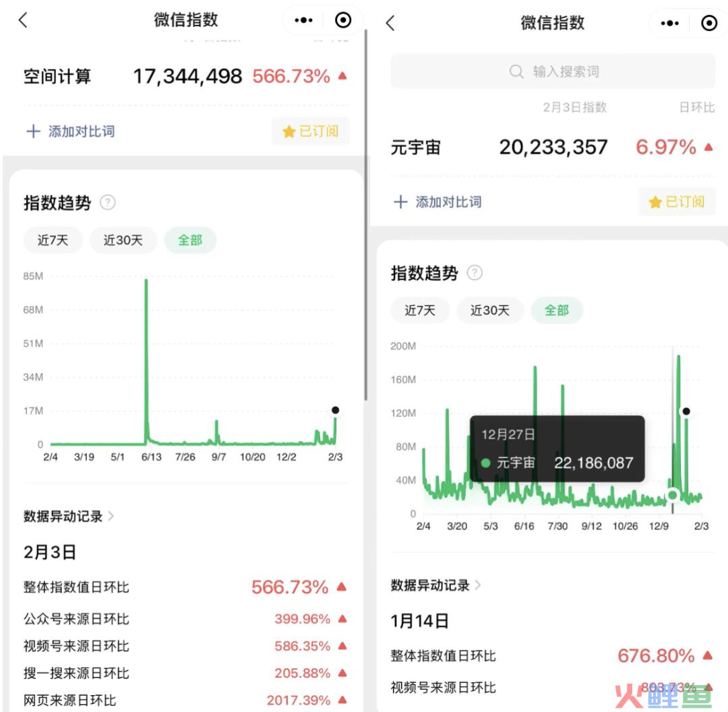This screenshot has height=712, width=728.
Task: Select 近30天 range on 元宇宙 chart
Action: coord(490,310)
